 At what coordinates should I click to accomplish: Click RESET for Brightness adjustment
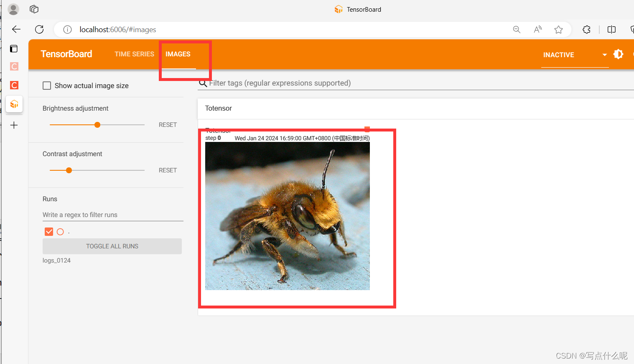pos(168,124)
